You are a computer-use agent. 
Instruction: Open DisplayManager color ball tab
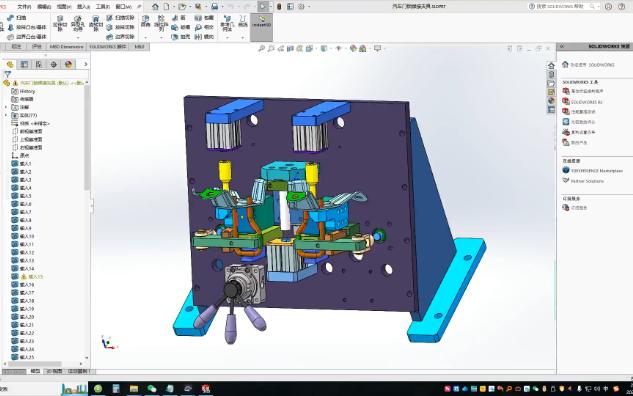[x=69, y=64]
